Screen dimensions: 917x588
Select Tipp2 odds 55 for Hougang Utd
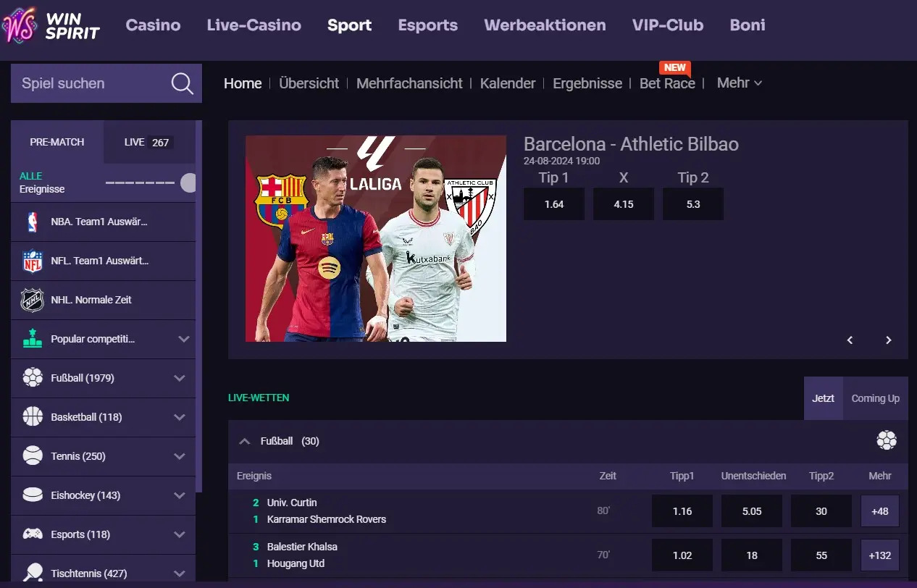tap(821, 555)
